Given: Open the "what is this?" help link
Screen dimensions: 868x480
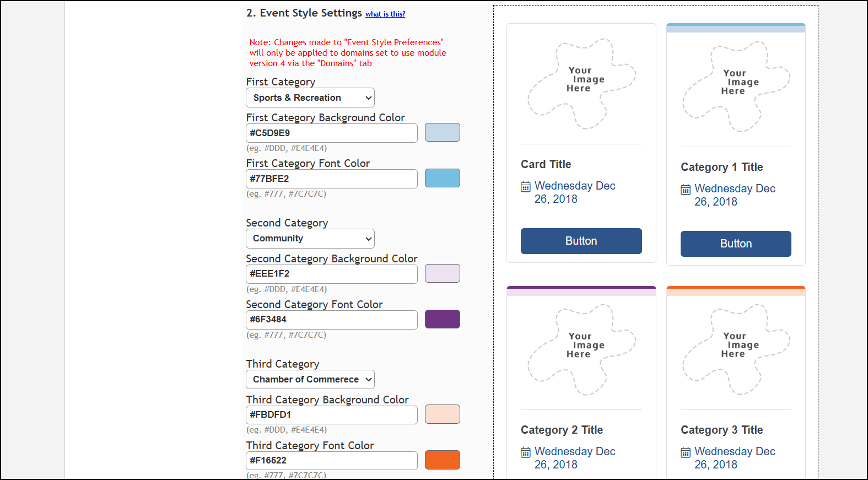Looking at the screenshot, I should click(385, 14).
